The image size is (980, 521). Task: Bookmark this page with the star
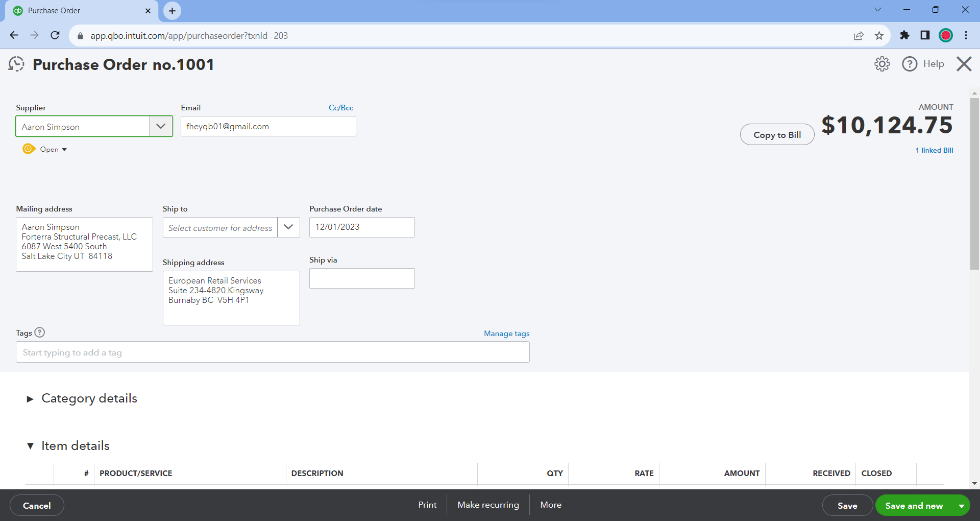click(x=879, y=35)
